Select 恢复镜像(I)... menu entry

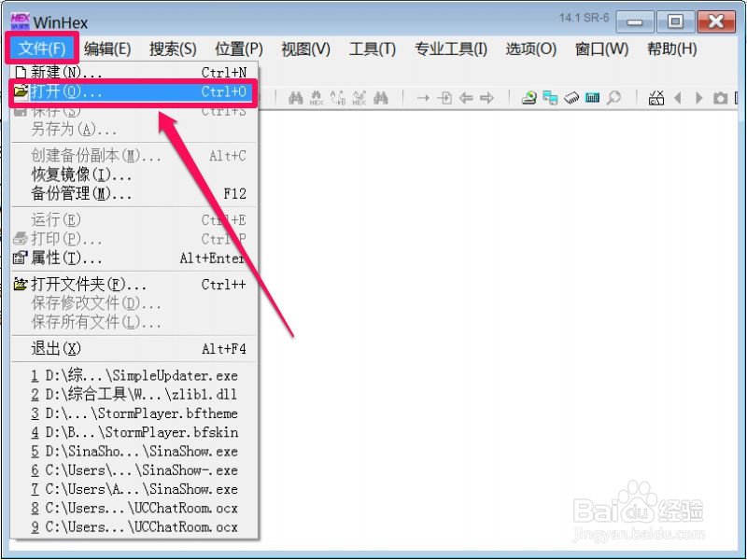click(x=134, y=175)
